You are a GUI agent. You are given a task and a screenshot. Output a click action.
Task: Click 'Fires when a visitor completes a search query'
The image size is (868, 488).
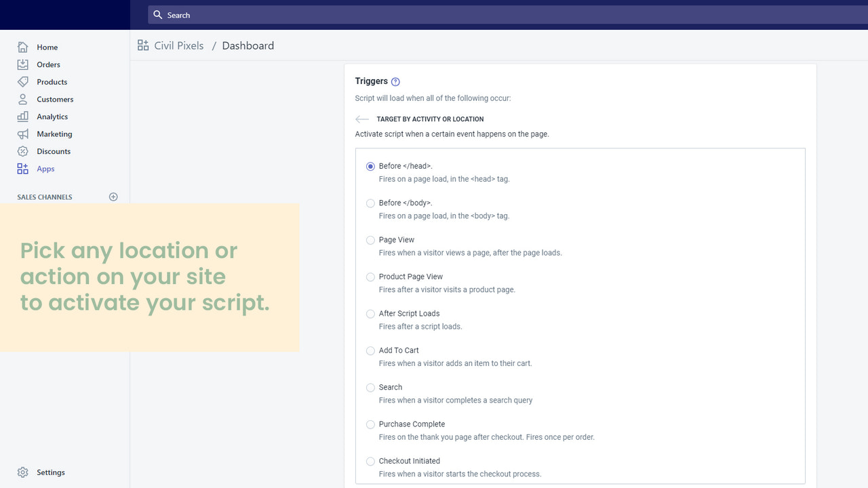456,401
